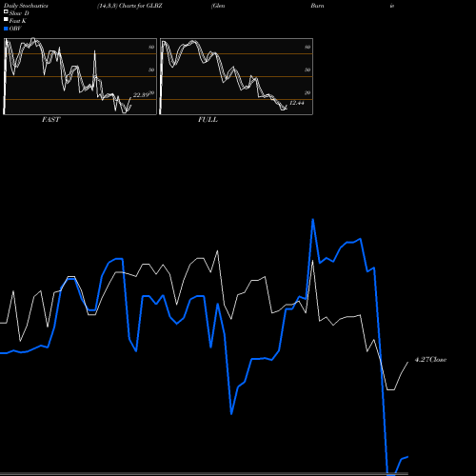Click the FAST chart label
Screen dimensions: 476x476
[50, 120]
